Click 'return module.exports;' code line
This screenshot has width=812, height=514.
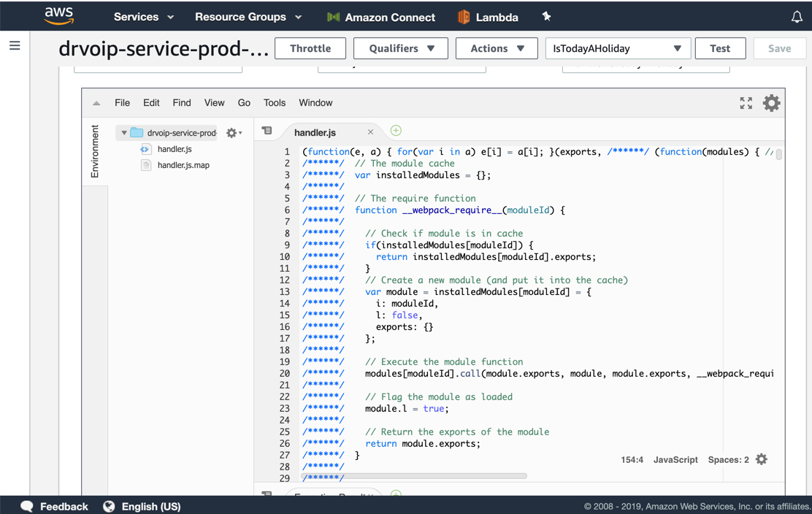point(423,444)
